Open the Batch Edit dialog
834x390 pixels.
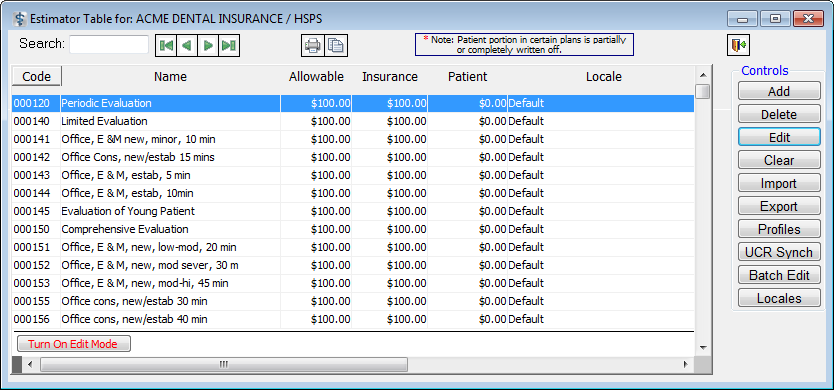click(x=779, y=275)
